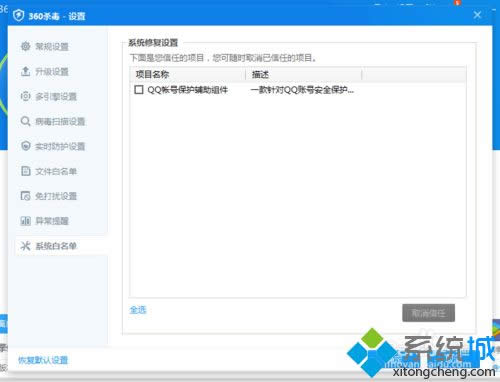Open 异常提醒 in sidebar
The width and height of the screenshot is (500, 382).
point(52,221)
